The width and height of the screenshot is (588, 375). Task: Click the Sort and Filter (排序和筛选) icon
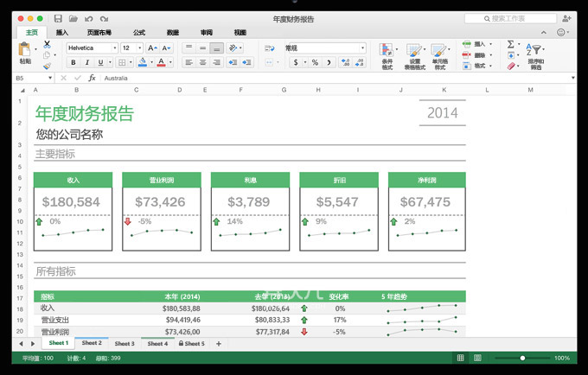(x=536, y=52)
